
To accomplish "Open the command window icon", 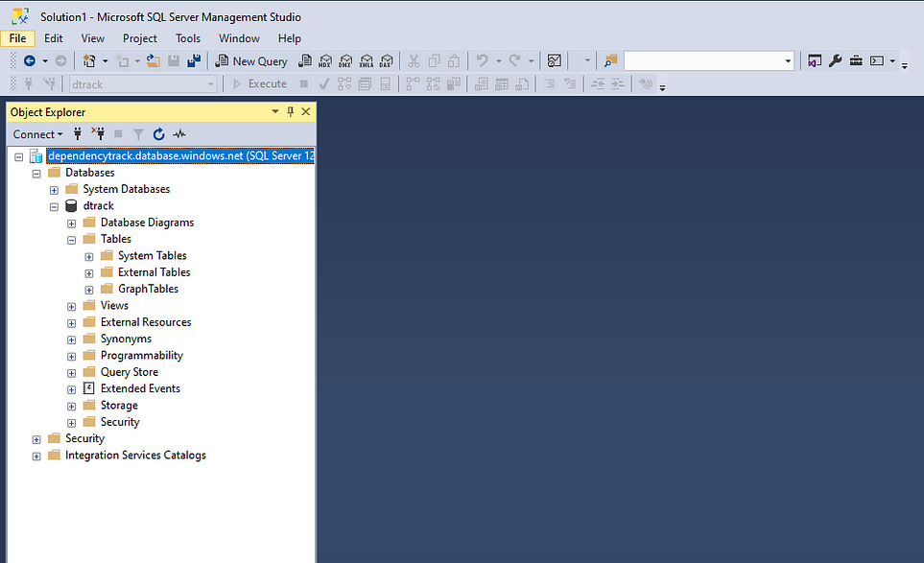I will click(x=877, y=60).
